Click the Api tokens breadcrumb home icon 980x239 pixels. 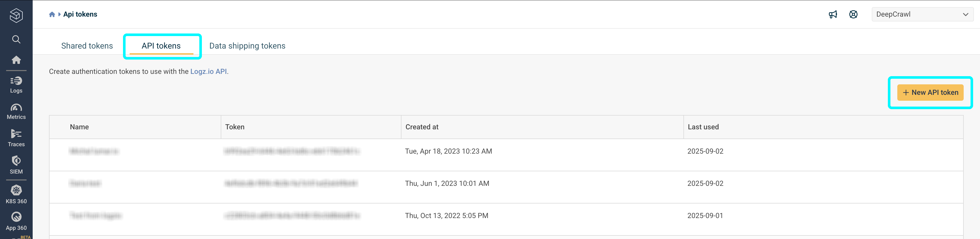point(52,14)
